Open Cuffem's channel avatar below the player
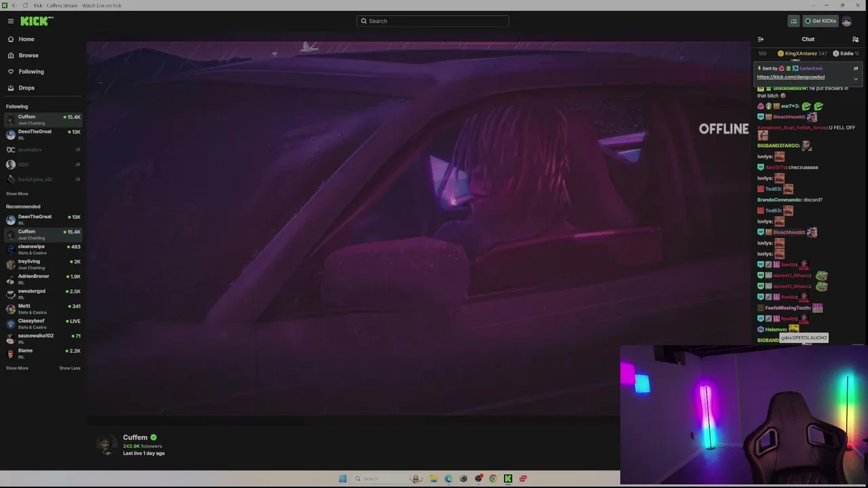This screenshot has height=488, width=868. click(x=106, y=445)
